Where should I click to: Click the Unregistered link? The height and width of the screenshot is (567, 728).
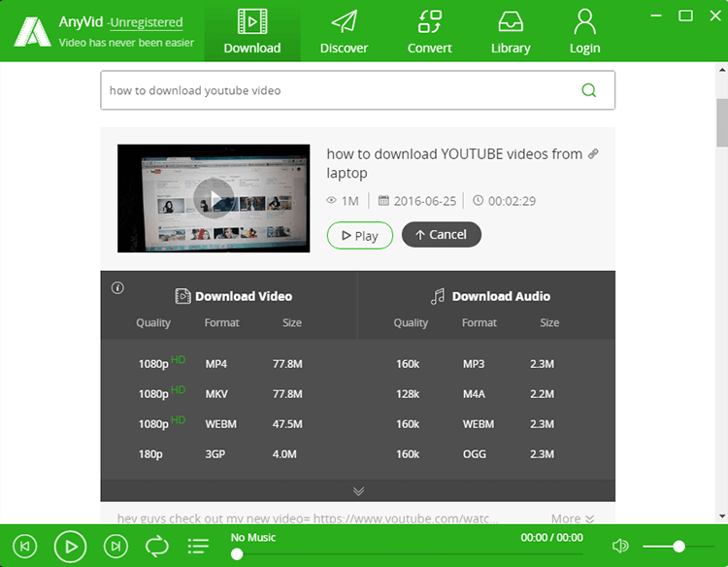coord(147,21)
